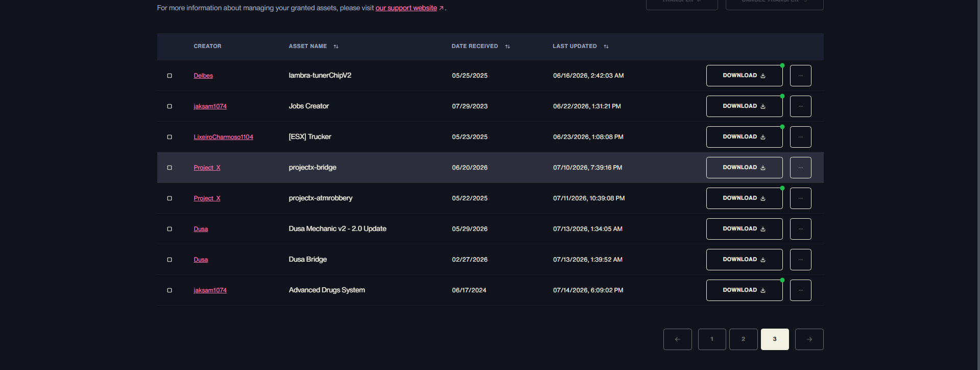
Task: Visit creator Delbes profile
Action: 203,76
